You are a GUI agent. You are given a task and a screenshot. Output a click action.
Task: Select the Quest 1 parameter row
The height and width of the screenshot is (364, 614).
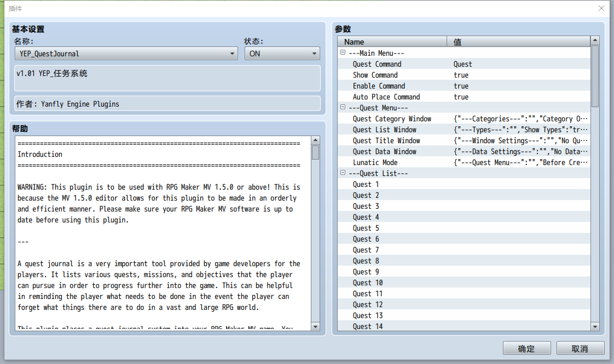pyautogui.click(x=464, y=185)
